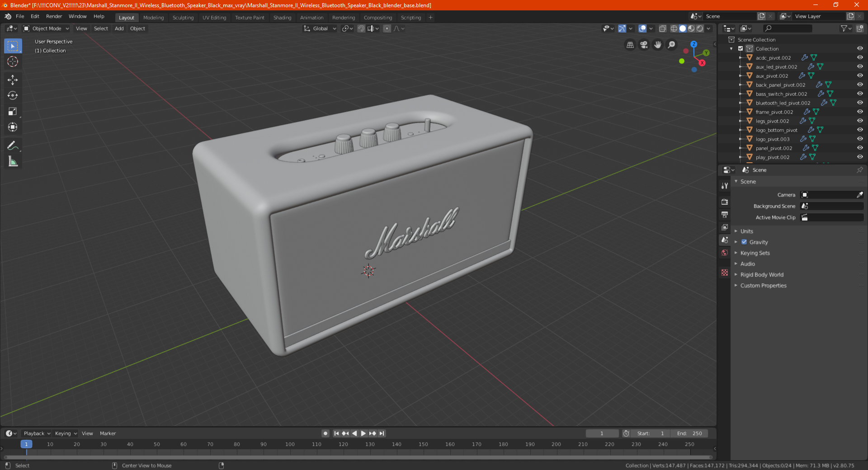The image size is (868, 470).
Task: Choose the Measure tool
Action: (13, 161)
